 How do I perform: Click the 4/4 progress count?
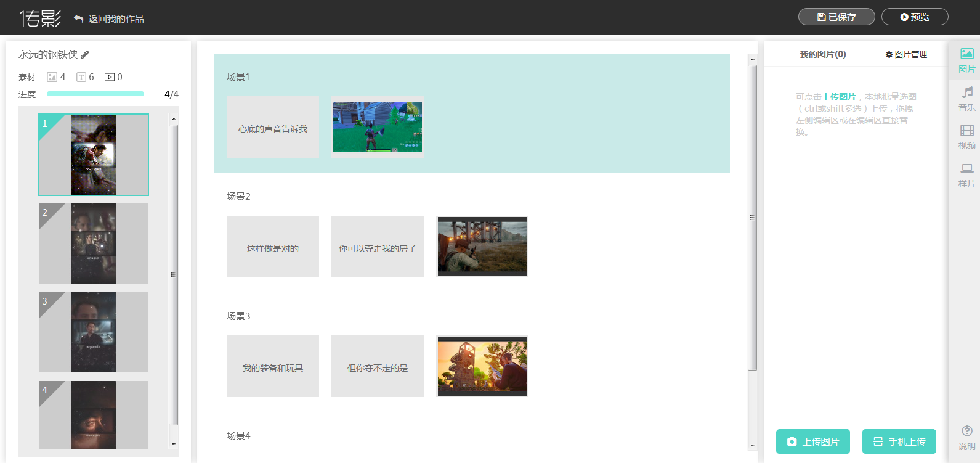point(172,94)
